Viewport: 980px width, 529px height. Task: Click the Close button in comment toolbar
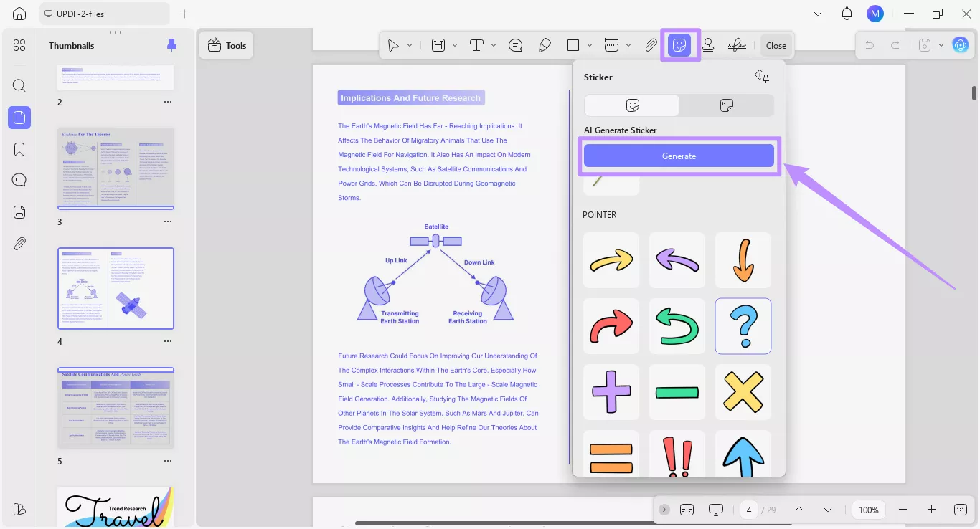pyautogui.click(x=776, y=45)
